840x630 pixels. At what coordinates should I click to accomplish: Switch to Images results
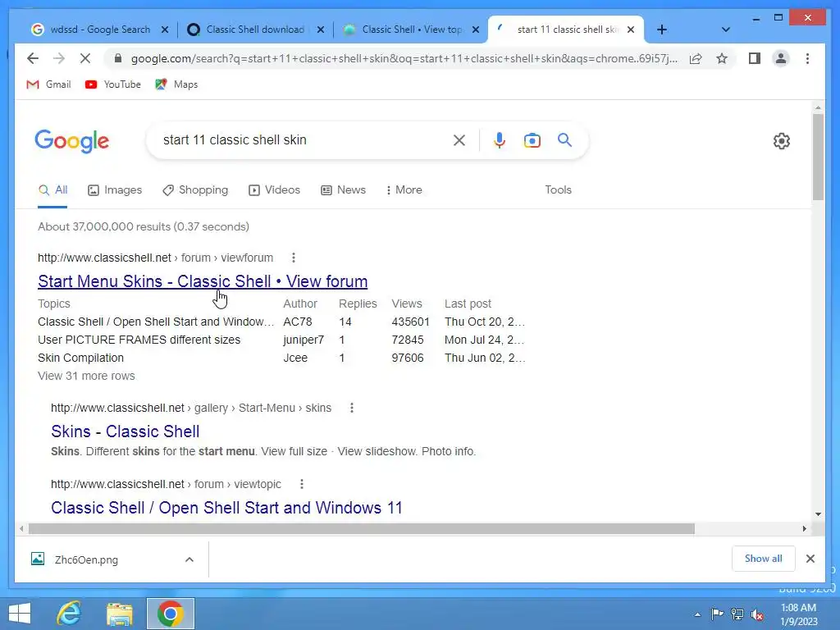[115, 190]
